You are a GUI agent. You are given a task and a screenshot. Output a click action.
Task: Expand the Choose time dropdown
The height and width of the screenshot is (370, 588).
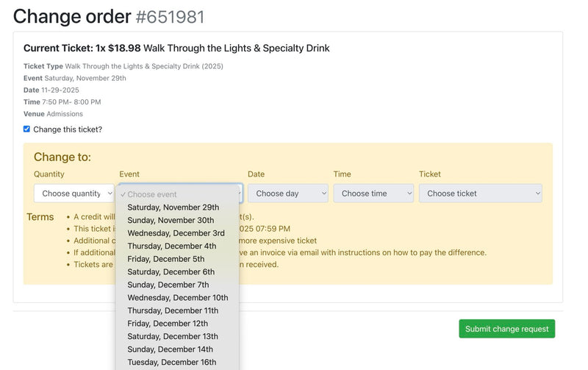tap(373, 193)
